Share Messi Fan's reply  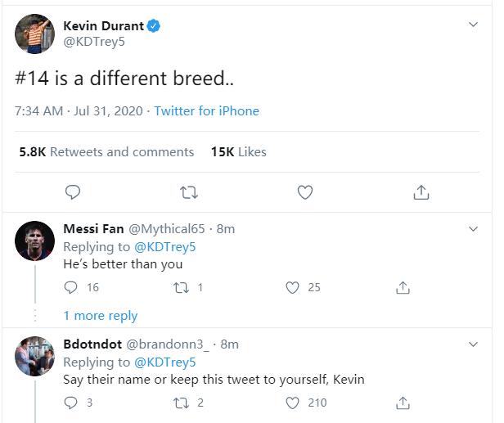(x=403, y=287)
